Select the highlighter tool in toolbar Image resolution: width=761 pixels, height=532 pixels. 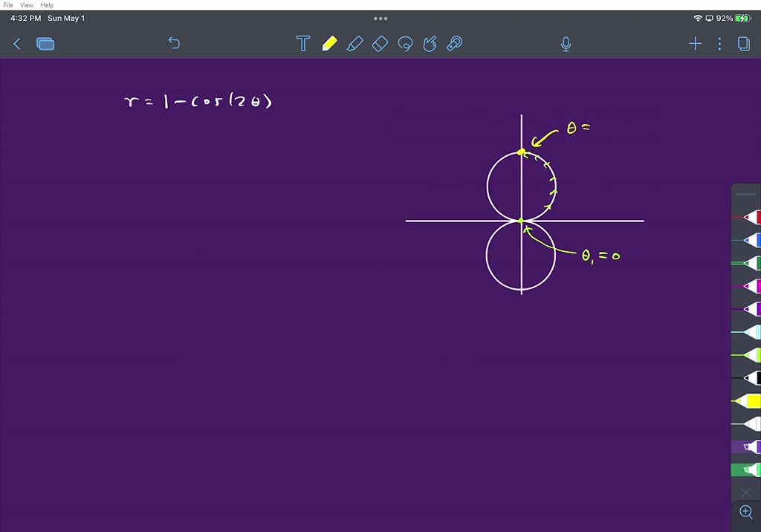pyautogui.click(x=354, y=44)
